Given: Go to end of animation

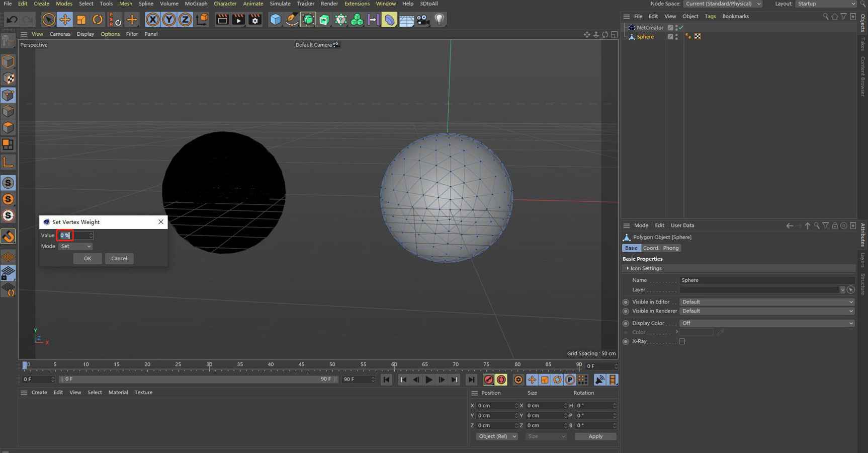Looking at the screenshot, I should click(x=471, y=380).
